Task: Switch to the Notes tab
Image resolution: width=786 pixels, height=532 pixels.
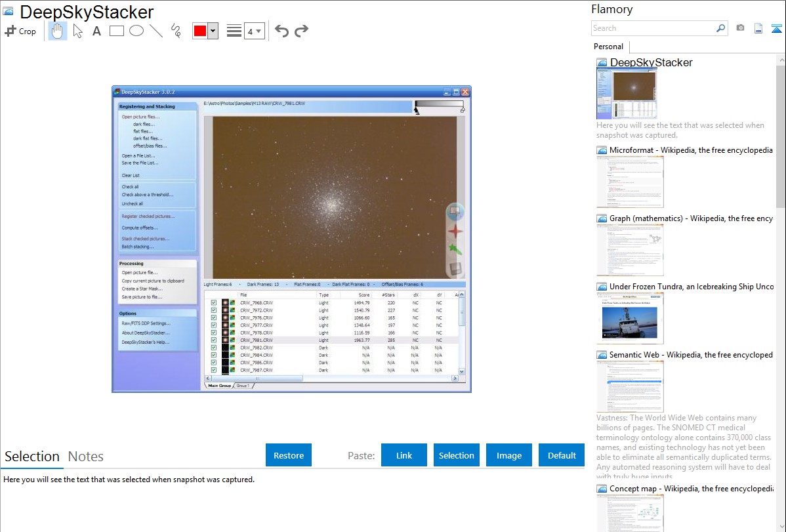Action: tap(86, 457)
